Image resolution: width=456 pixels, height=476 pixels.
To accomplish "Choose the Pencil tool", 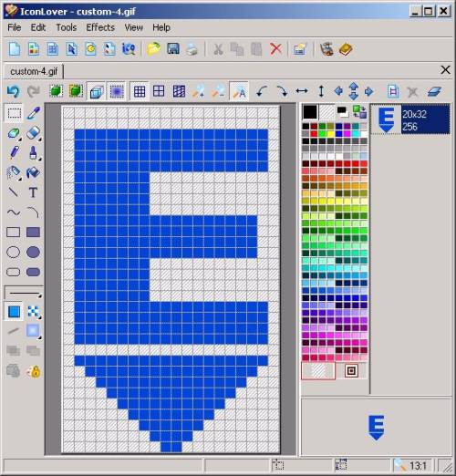I will (x=14, y=152).
